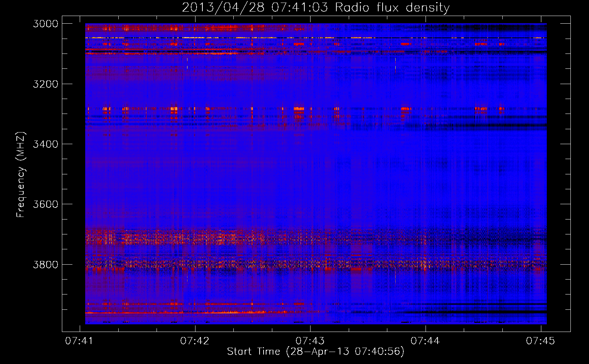
Task: Click the 3400 frequency tick label
Action: point(46,144)
